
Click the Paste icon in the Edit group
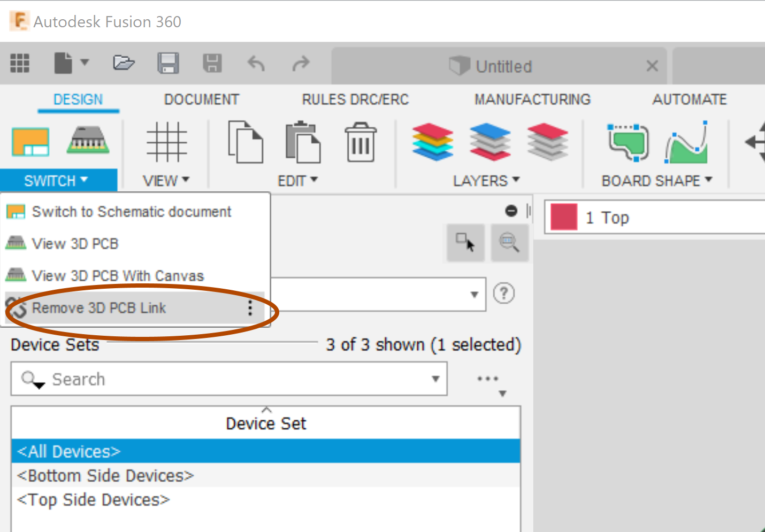(x=303, y=141)
